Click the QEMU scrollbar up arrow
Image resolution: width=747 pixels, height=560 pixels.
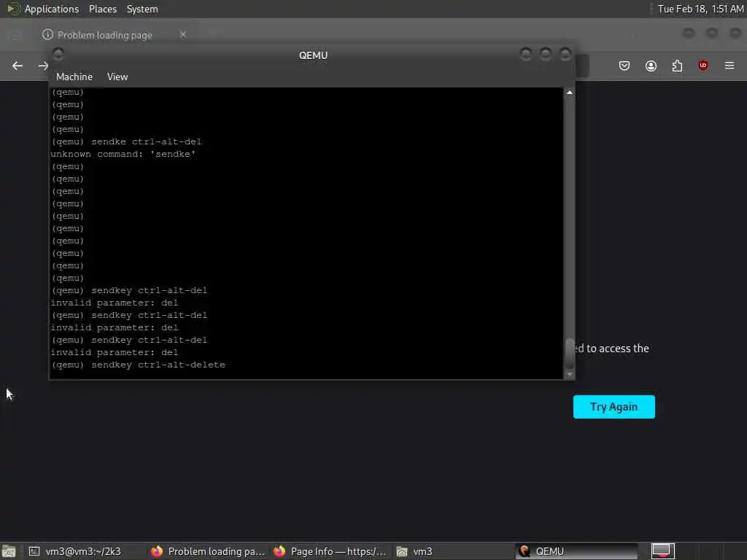pos(569,93)
